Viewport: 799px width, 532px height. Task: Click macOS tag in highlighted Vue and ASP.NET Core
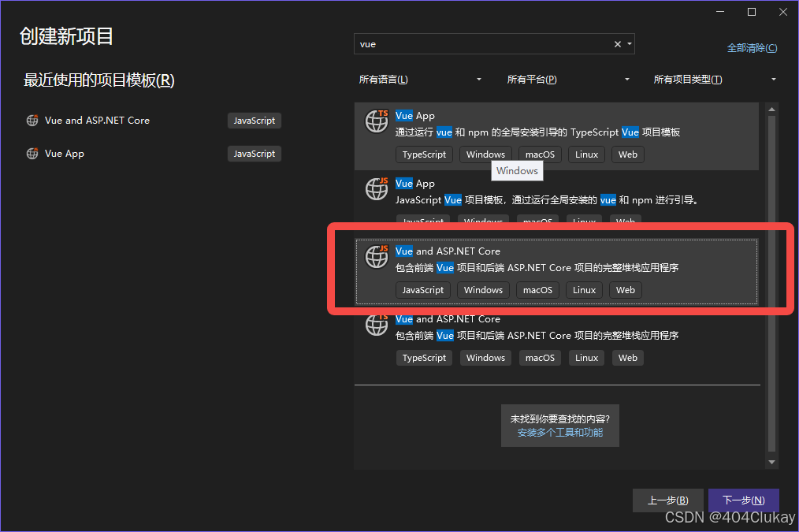click(537, 290)
